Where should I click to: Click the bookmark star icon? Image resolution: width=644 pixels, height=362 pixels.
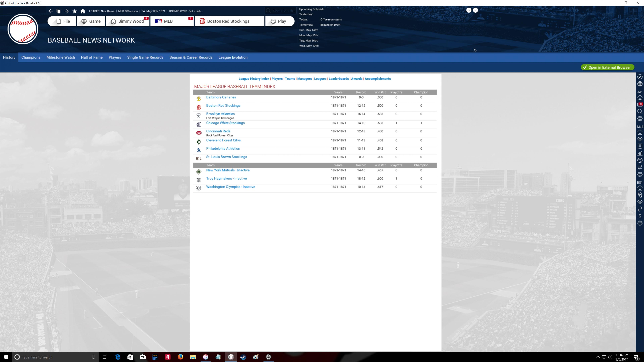click(74, 11)
